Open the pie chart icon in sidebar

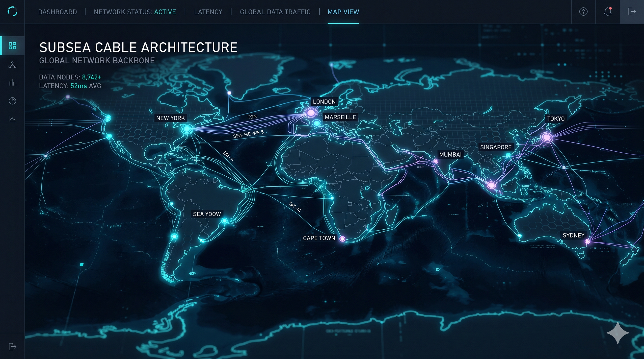(12, 101)
